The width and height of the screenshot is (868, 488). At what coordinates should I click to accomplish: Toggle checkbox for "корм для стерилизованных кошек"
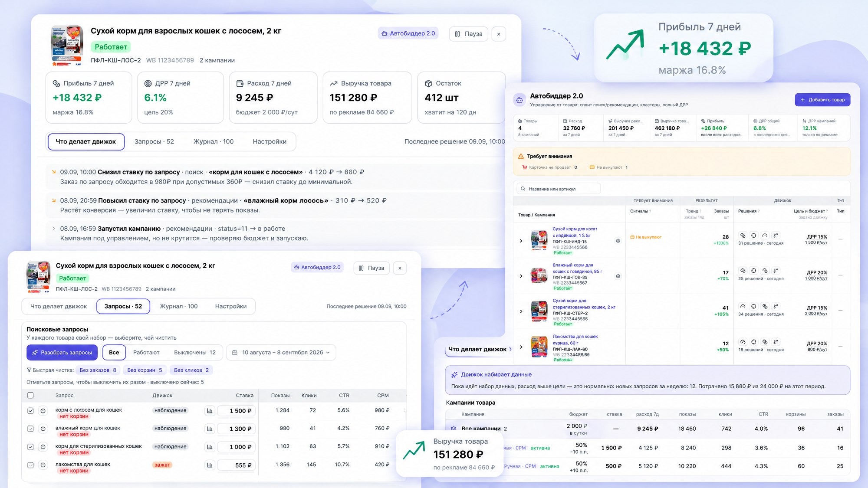(30, 447)
